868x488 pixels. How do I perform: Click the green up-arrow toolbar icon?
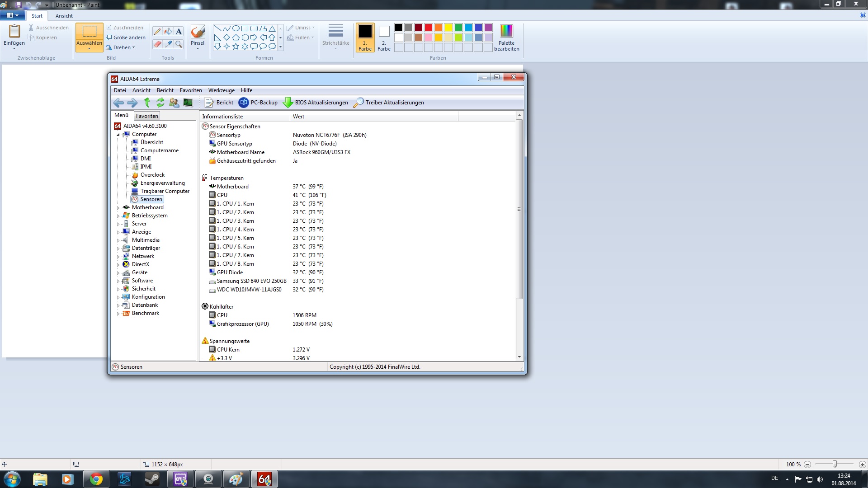[147, 103]
